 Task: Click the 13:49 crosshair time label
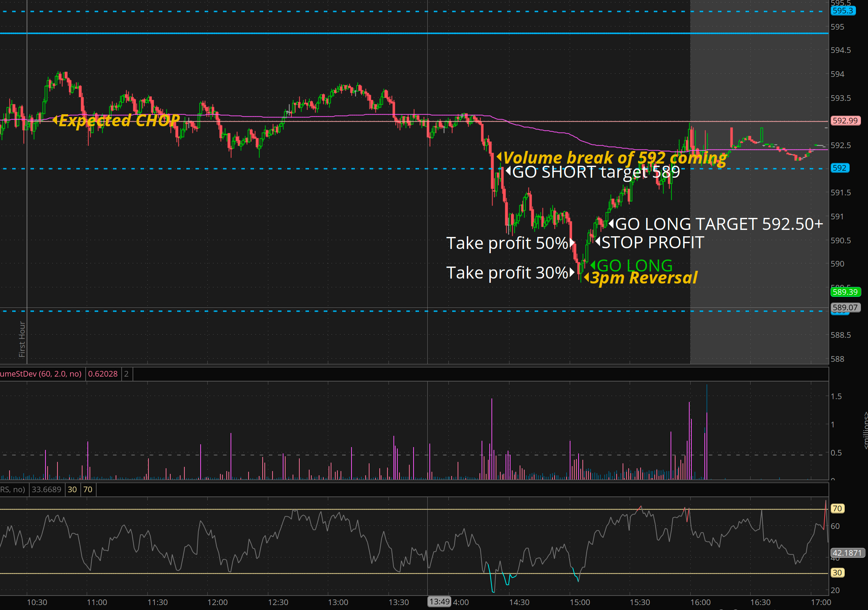pos(439,602)
